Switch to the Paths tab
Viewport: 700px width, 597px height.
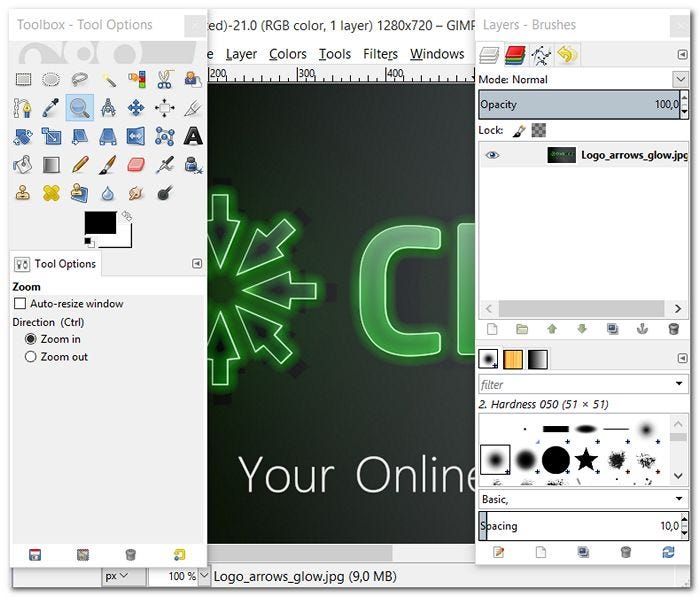(x=541, y=55)
